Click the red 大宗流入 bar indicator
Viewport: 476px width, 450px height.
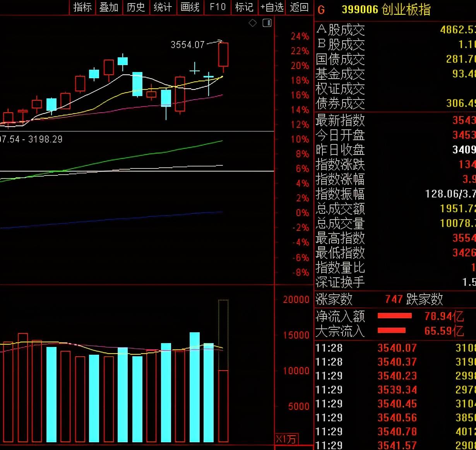[391, 330]
